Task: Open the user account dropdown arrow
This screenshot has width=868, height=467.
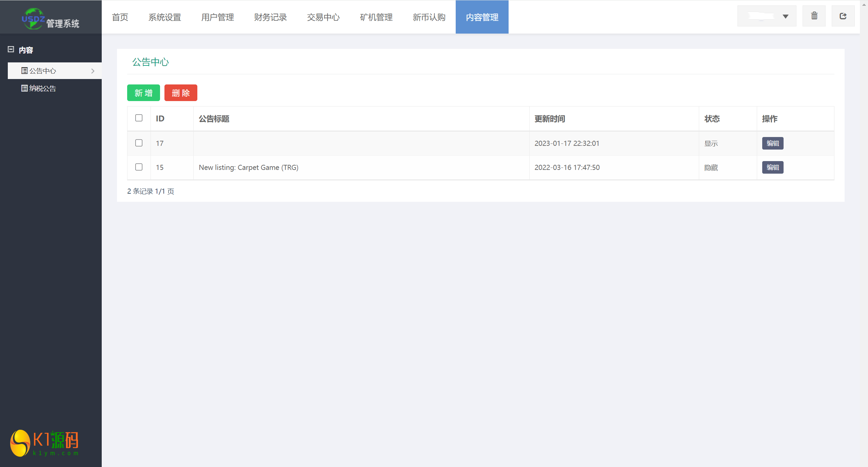Action: (x=785, y=17)
